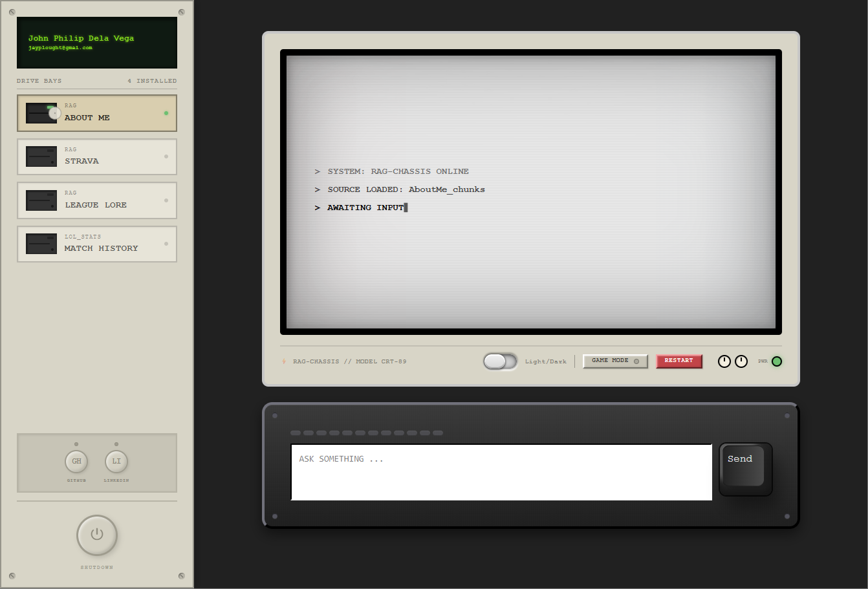Click the AWAITING INPUT terminal line
Image resolution: width=868 pixels, height=589 pixels.
point(361,208)
